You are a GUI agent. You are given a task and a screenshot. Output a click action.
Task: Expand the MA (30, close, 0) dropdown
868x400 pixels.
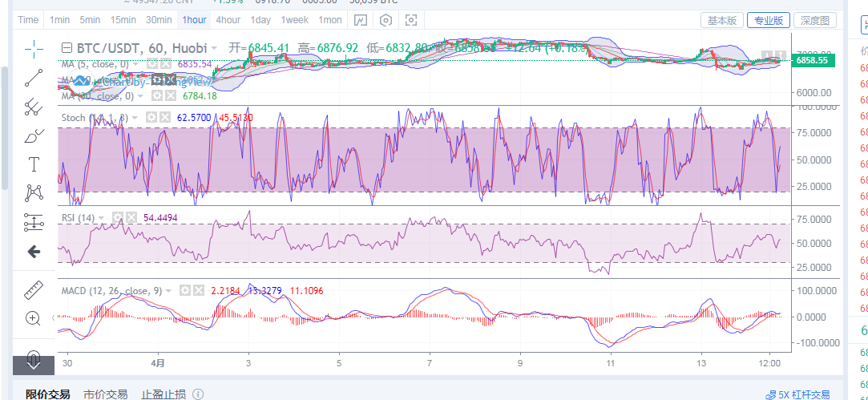tap(140, 96)
